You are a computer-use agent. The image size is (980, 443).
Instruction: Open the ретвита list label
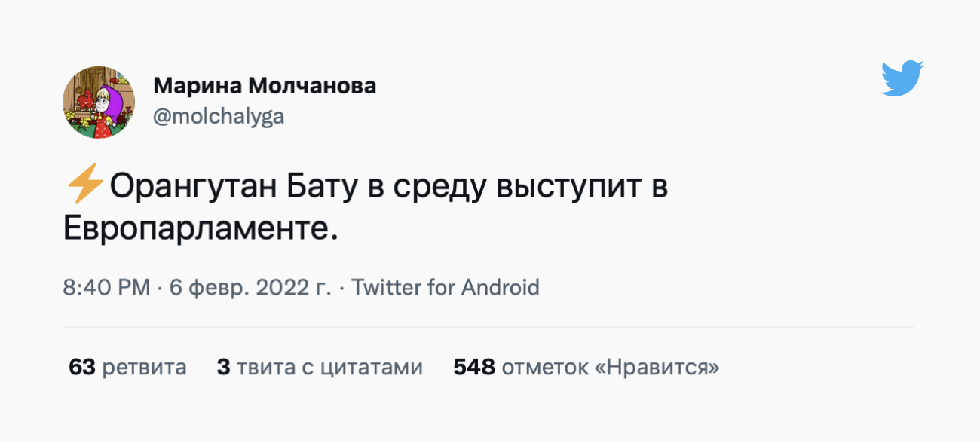(x=144, y=368)
